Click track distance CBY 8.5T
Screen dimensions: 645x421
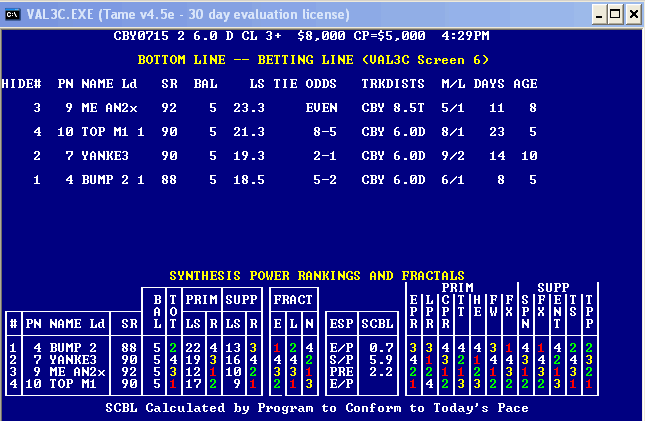393,108
